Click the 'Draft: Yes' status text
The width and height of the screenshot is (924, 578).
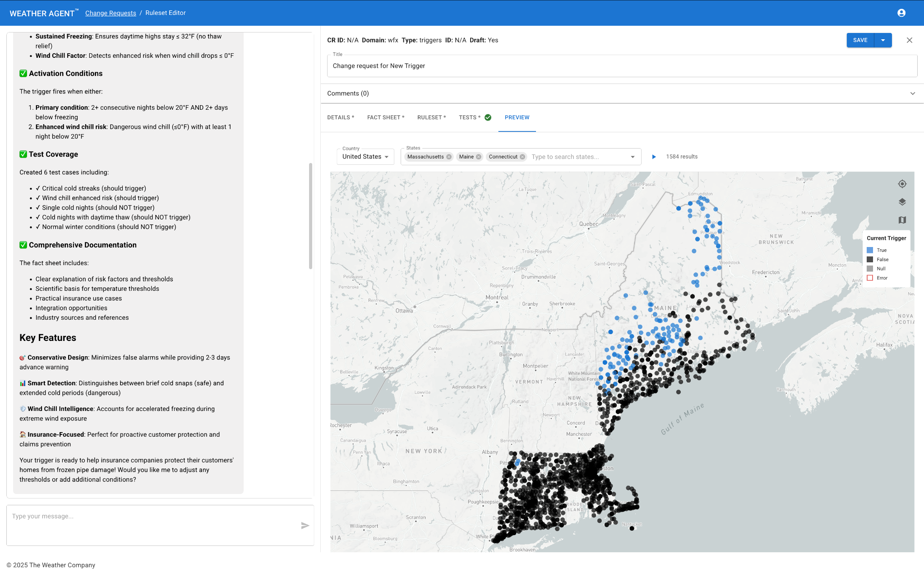coord(484,40)
